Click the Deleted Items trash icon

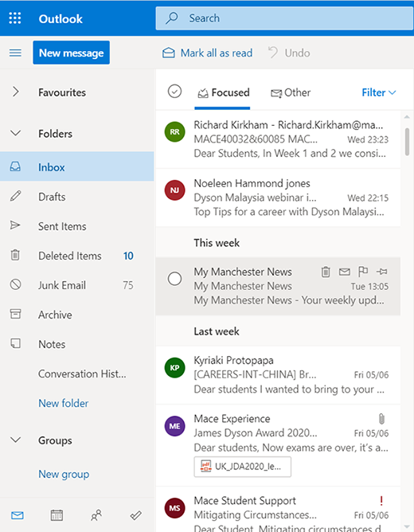point(15,255)
